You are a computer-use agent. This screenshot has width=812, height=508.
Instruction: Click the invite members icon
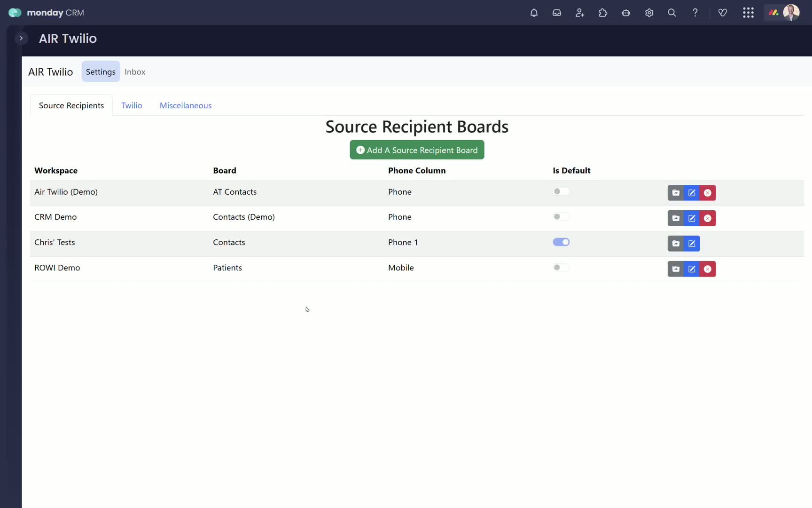coord(580,13)
